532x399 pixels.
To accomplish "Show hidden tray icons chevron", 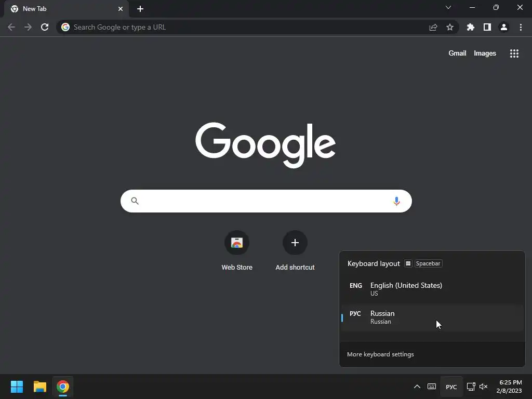I will (417, 387).
